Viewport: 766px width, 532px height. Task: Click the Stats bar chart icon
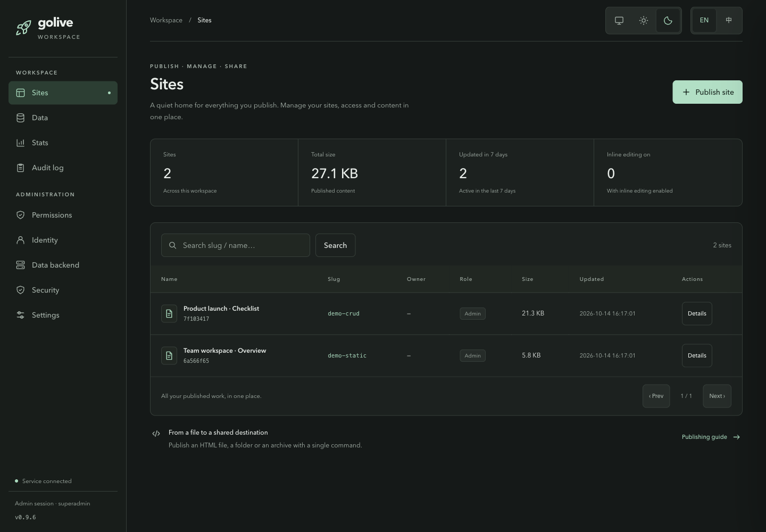(21, 143)
